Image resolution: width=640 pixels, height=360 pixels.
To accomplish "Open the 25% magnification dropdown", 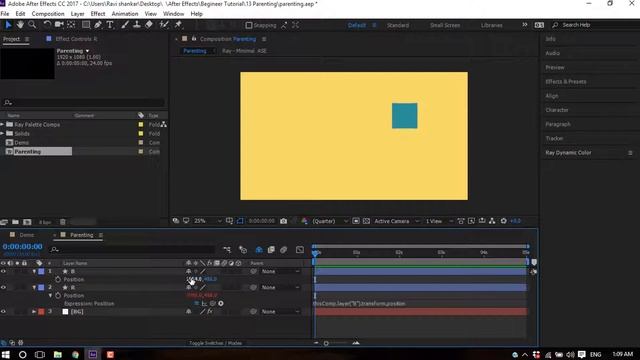I will click(208, 221).
